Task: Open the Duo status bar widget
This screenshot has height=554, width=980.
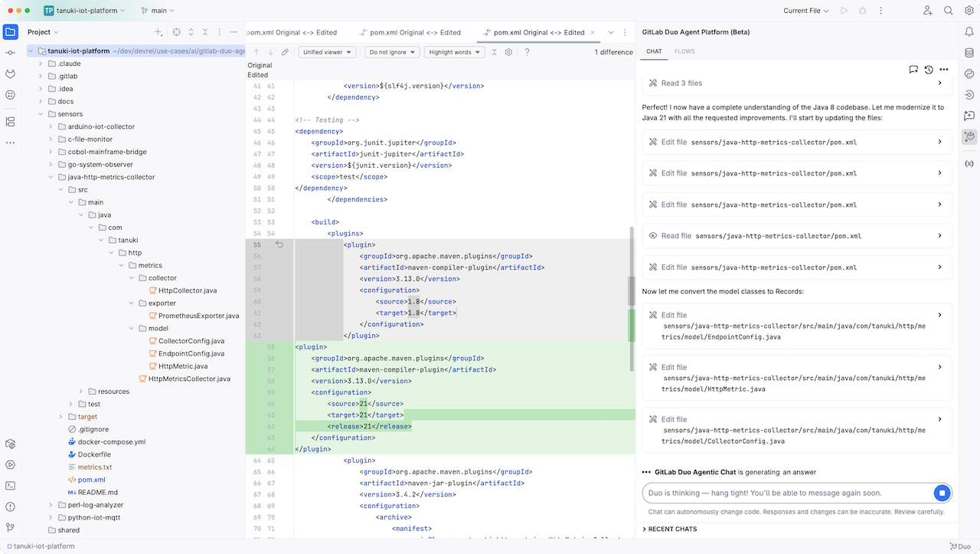Action: point(959,546)
